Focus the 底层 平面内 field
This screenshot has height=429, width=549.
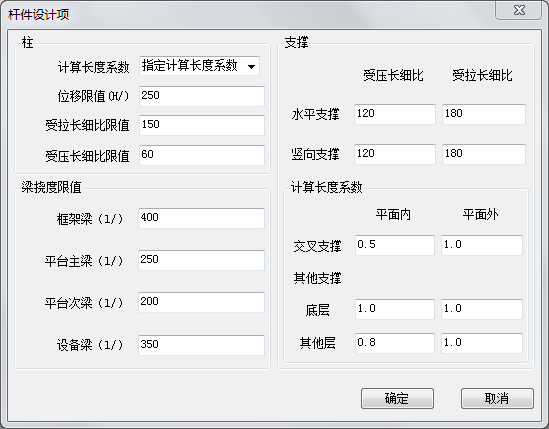point(395,309)
